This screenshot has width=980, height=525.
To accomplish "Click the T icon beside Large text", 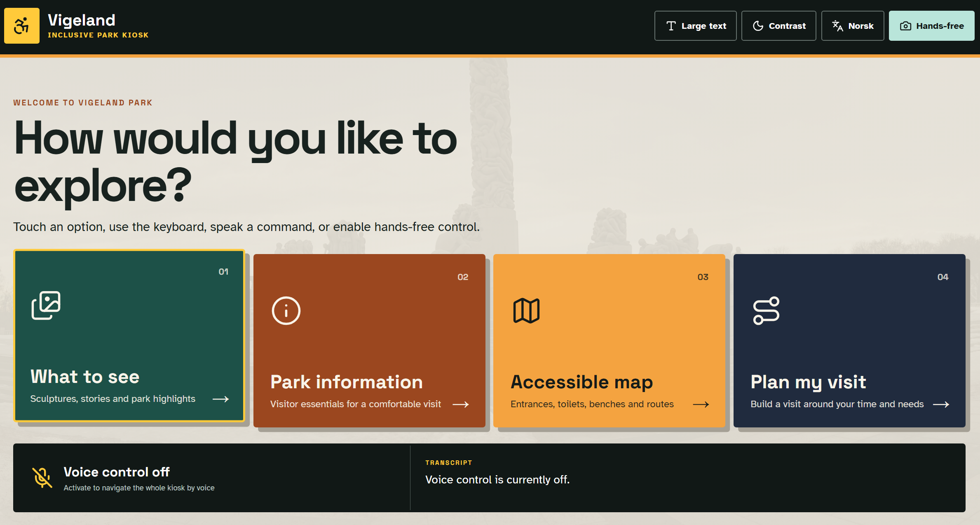I will [x=671, y=26].
